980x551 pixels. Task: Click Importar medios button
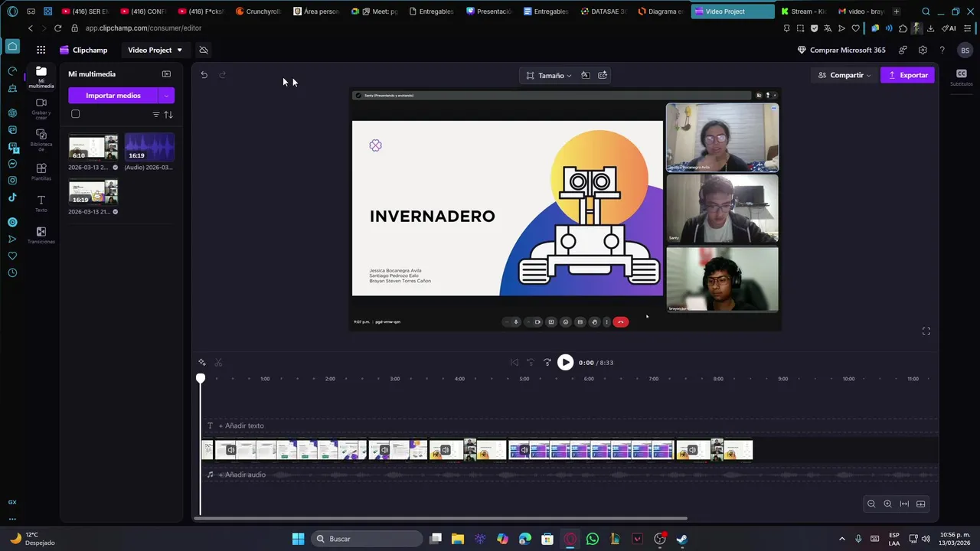(113, 96)
